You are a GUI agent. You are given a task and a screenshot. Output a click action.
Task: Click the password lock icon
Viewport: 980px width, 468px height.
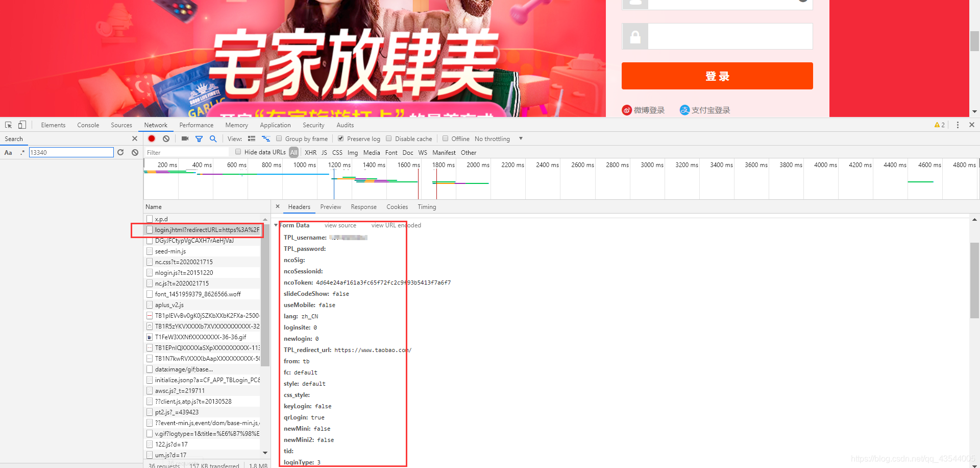pyautogui.click(x=635, y=36)
